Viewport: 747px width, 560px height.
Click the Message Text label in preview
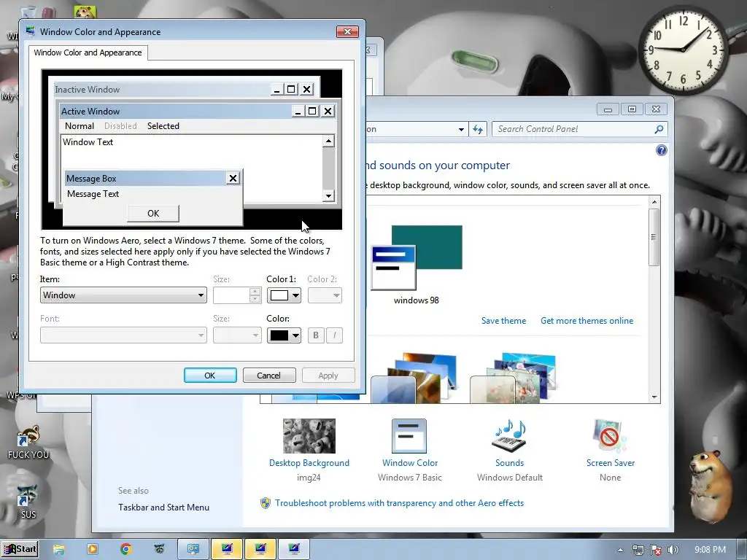[x=93, y=194]
